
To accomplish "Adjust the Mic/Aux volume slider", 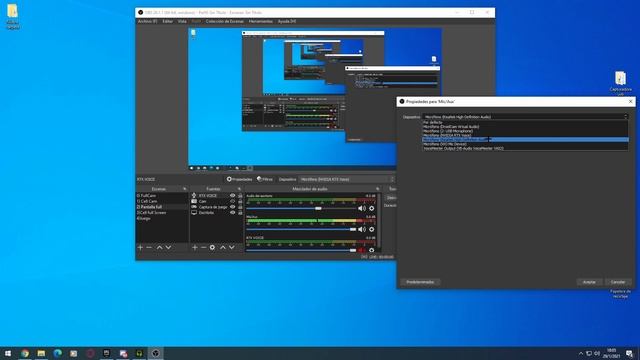I will click(x=301, y=229).
